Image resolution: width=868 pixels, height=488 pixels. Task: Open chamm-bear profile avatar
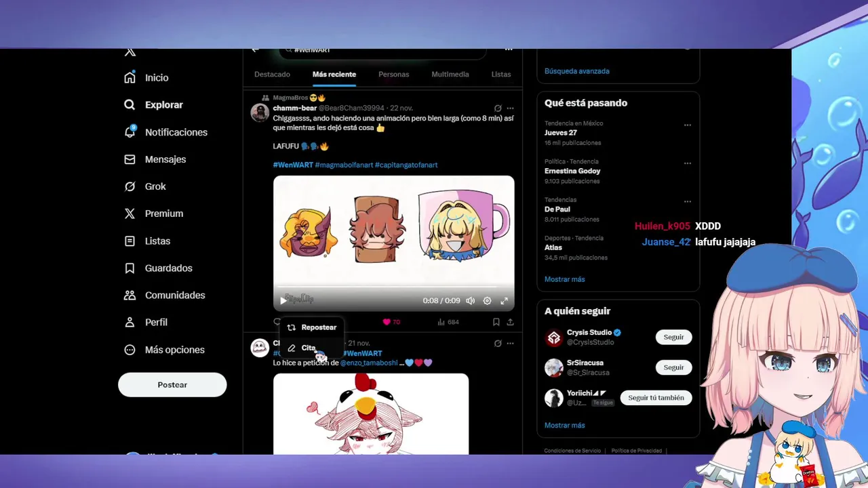[x=260, y=113]
